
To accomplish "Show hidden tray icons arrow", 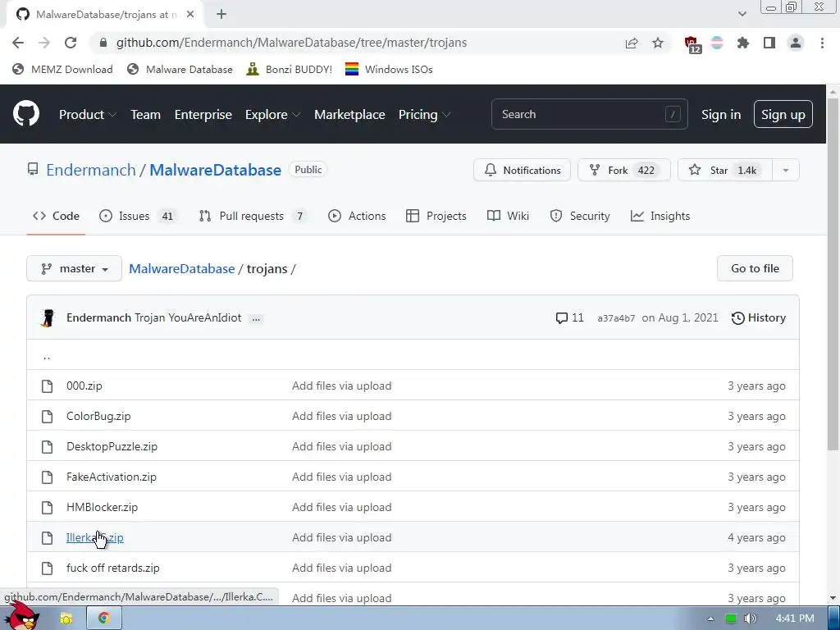I will click(710, 619).
